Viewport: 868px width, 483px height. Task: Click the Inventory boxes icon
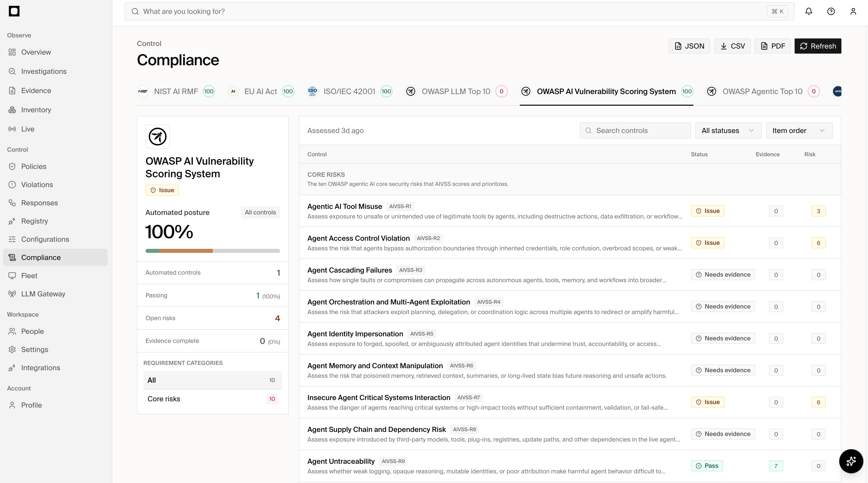point(12,110)
